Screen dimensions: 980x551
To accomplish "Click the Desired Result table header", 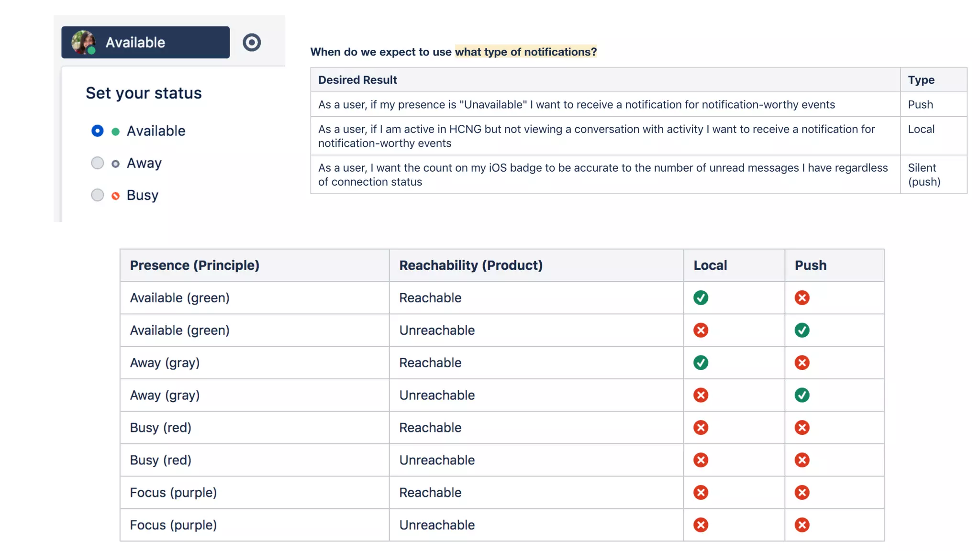I will (x=357, y=80).
